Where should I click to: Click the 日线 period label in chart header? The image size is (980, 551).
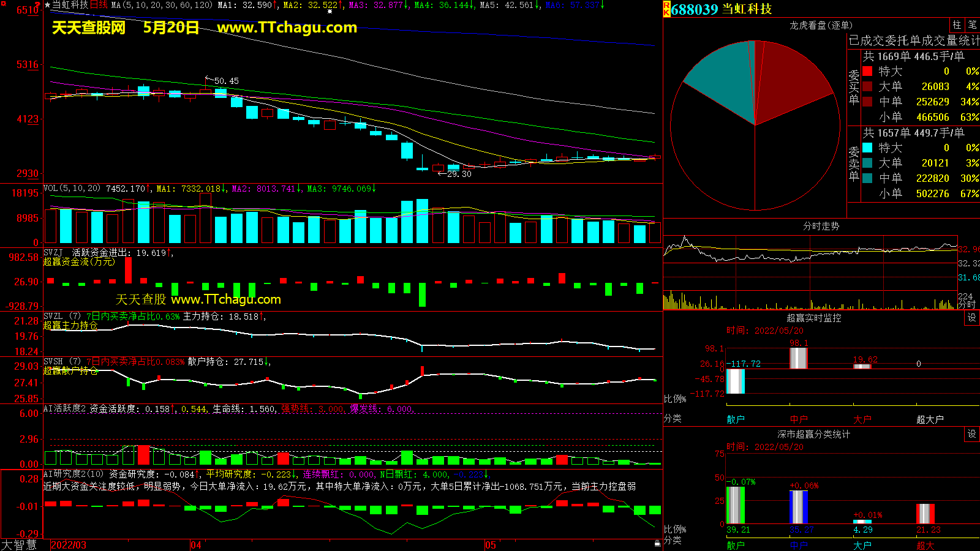pos(99,5)
